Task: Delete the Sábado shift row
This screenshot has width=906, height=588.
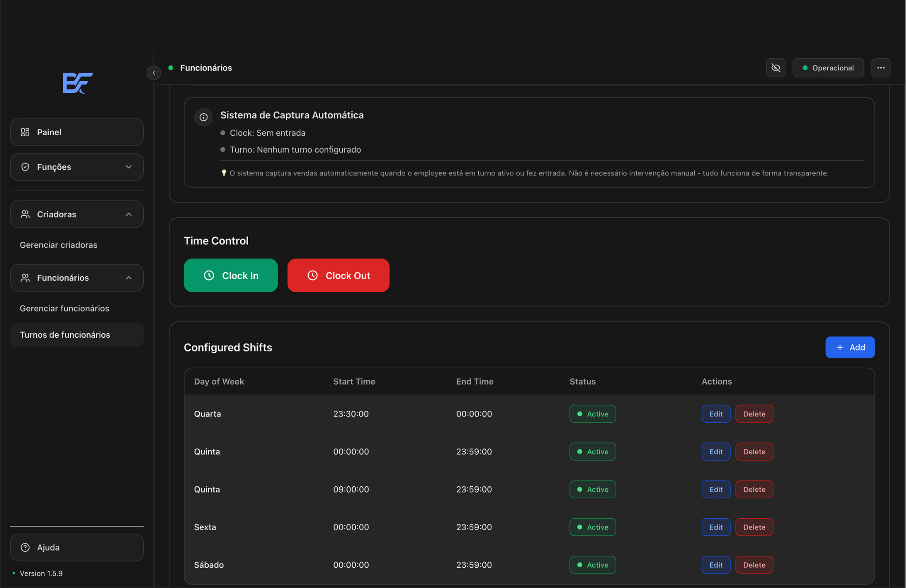Action: point(754,565)
